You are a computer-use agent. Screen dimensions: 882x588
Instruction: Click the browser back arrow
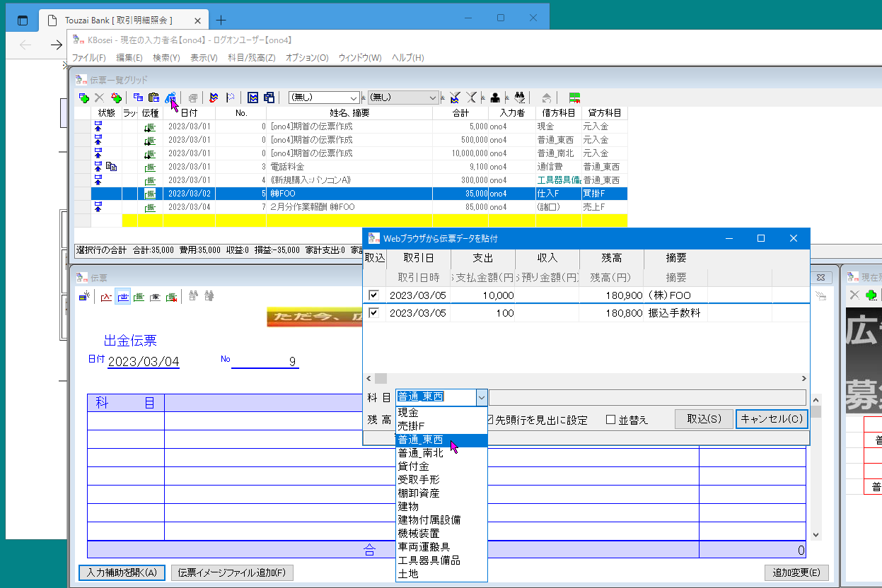pos(26,45)
